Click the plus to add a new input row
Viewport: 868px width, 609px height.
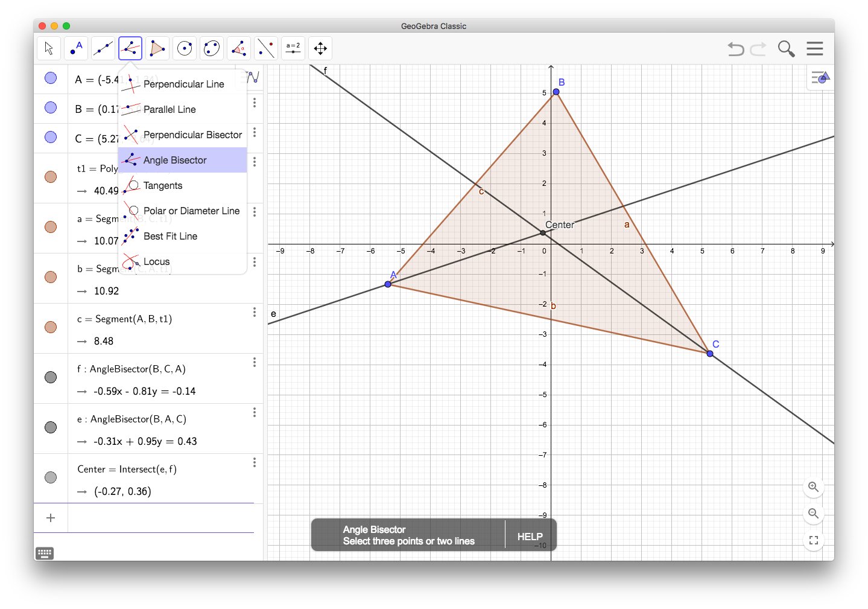click(51, 517)
